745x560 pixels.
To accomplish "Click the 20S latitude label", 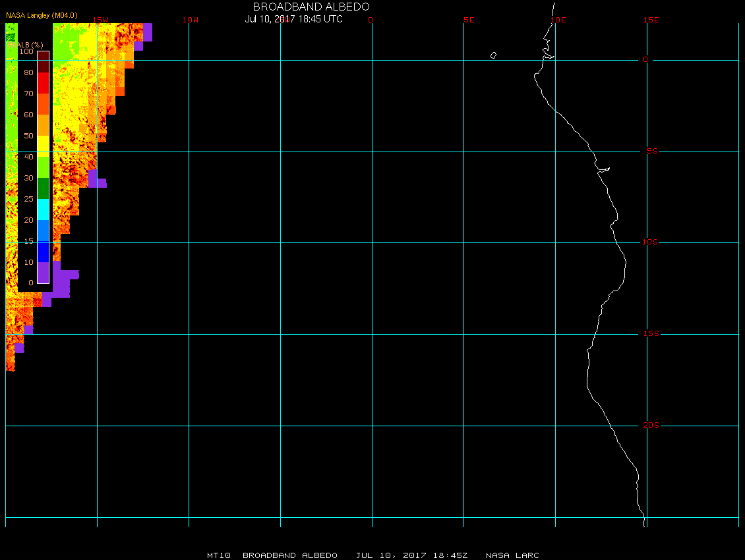I will tap(651, 425).
